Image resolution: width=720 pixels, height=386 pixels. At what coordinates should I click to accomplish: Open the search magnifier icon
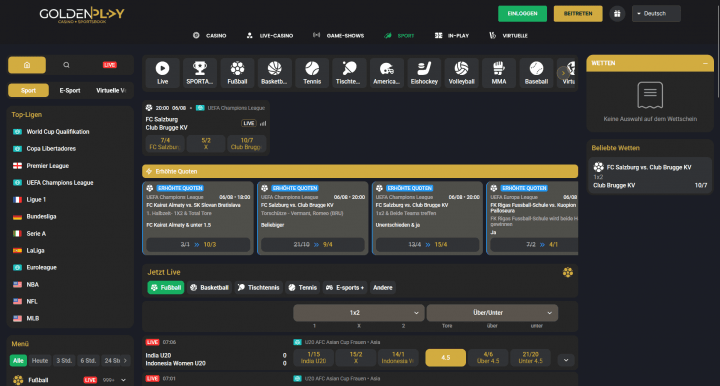coord(66,65)
